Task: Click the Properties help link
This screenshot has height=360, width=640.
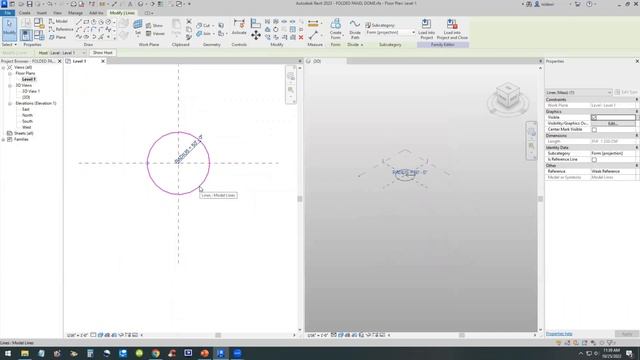Action: (x=559, y=334)
